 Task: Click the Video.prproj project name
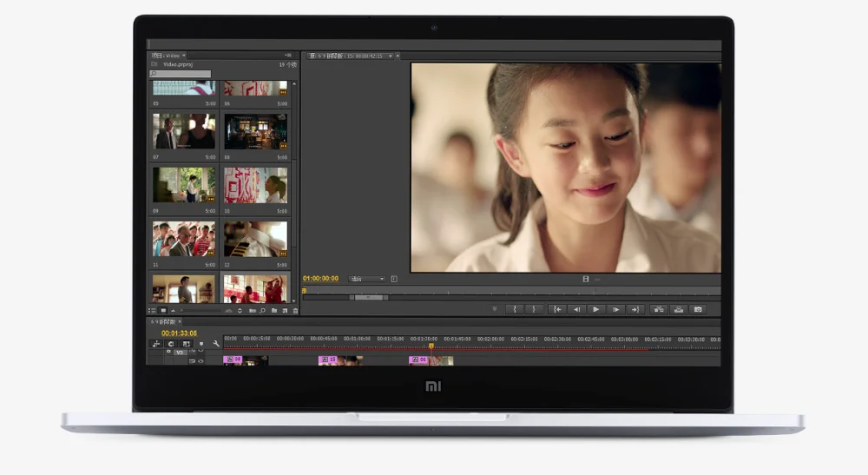click(x=178, y=64)
